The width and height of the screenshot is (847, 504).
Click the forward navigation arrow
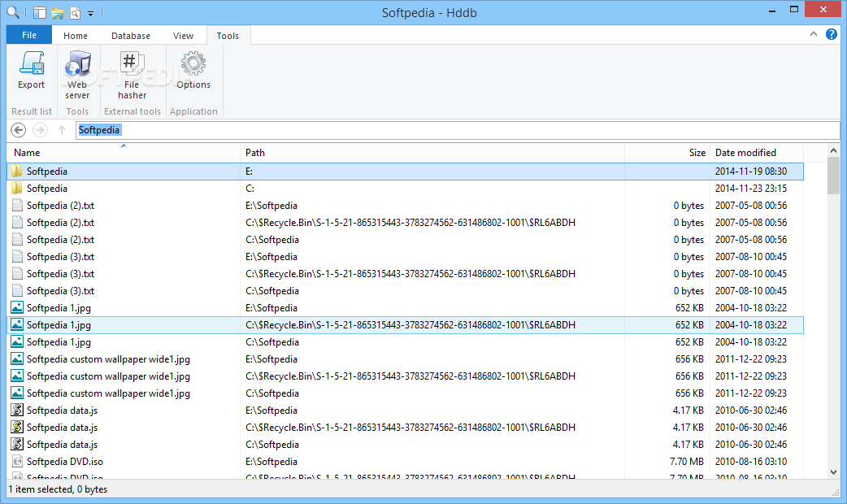tap(40, 129)
